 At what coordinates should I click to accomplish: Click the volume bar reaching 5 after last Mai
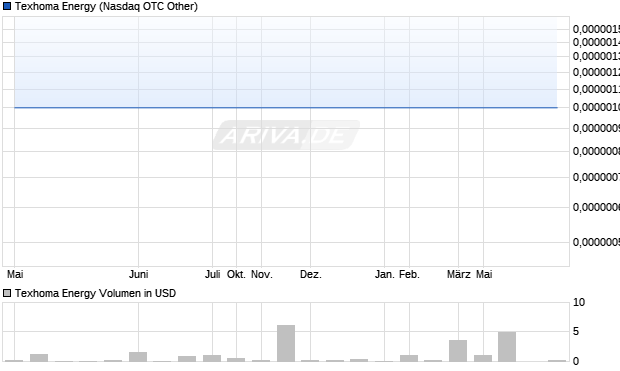(x=507, y=346)
